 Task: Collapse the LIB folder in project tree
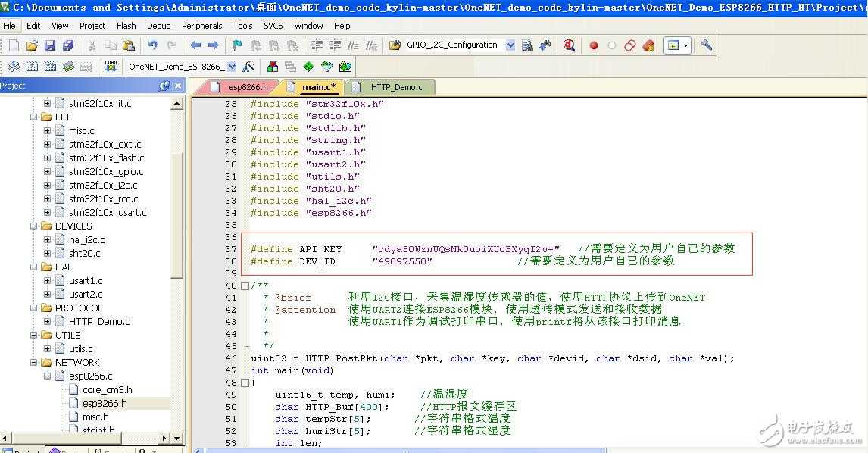[x=34, y=117]
